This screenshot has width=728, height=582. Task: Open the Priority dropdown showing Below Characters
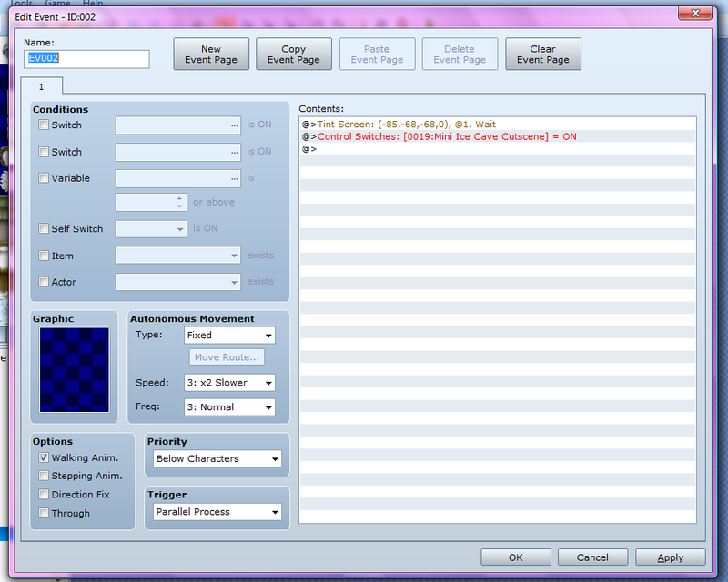click(217, 458)
